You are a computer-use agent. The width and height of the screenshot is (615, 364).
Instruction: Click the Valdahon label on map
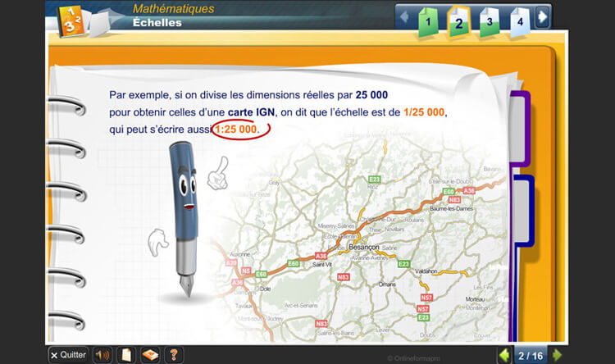pos(426,271)
